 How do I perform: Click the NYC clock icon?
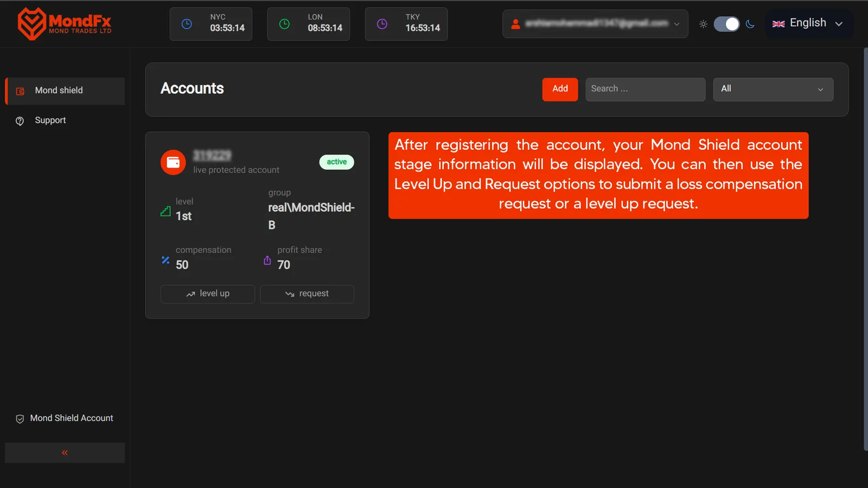(187, 24)
